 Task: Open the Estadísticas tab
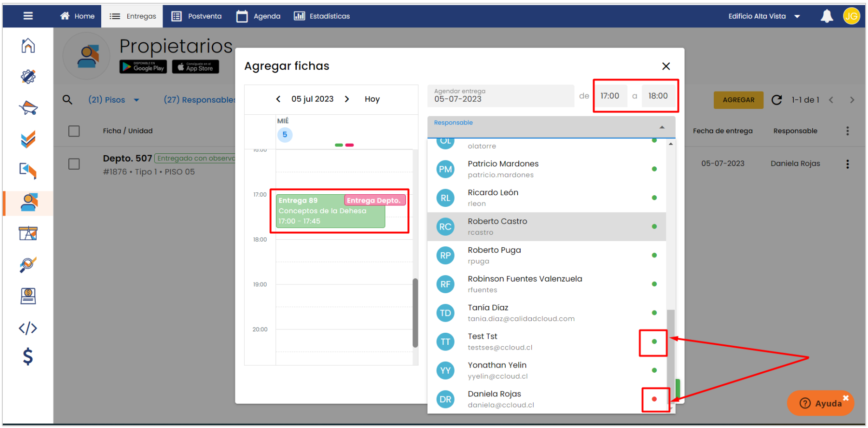tap(322, 16)
